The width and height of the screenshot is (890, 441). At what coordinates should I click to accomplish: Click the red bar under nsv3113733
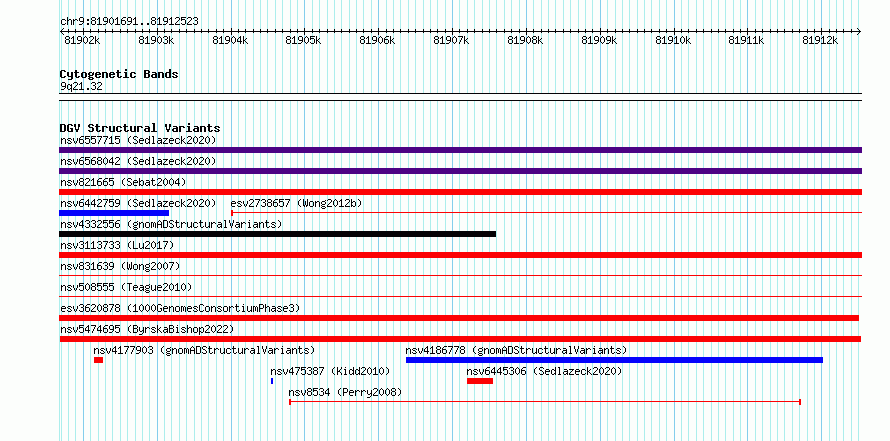460,255
